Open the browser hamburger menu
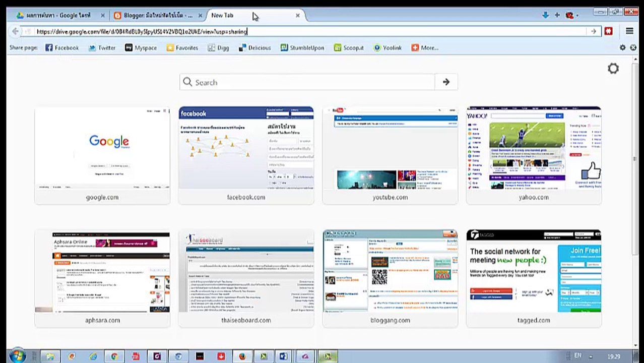Screen dimensions: 644x363 pos(629,31)
